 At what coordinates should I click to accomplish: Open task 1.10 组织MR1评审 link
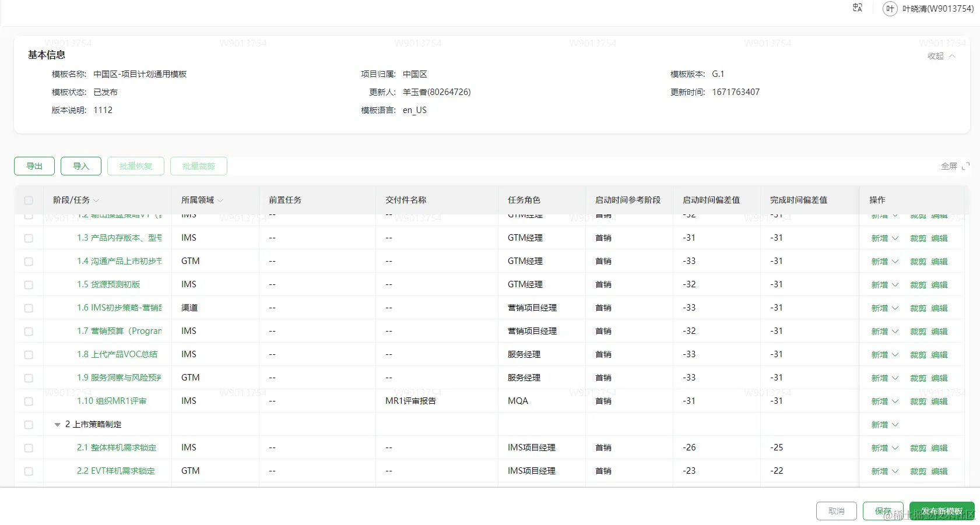coord(112,401)
